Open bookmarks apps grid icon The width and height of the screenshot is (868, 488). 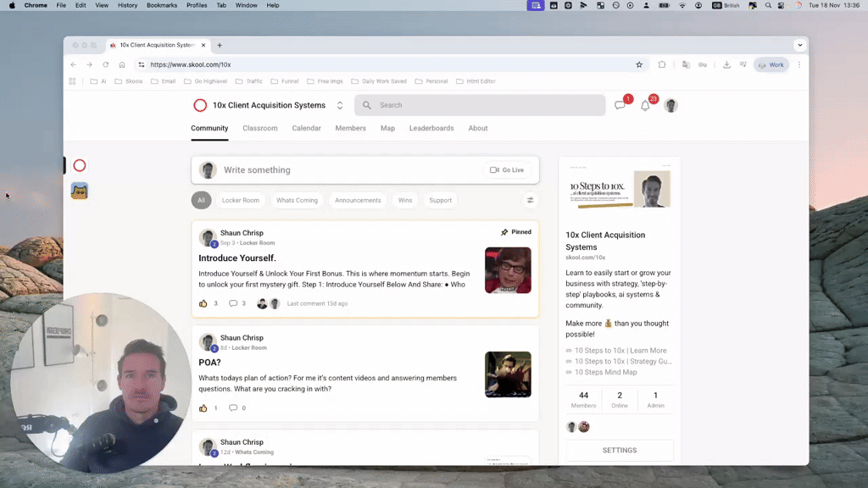tap(73, 81)
